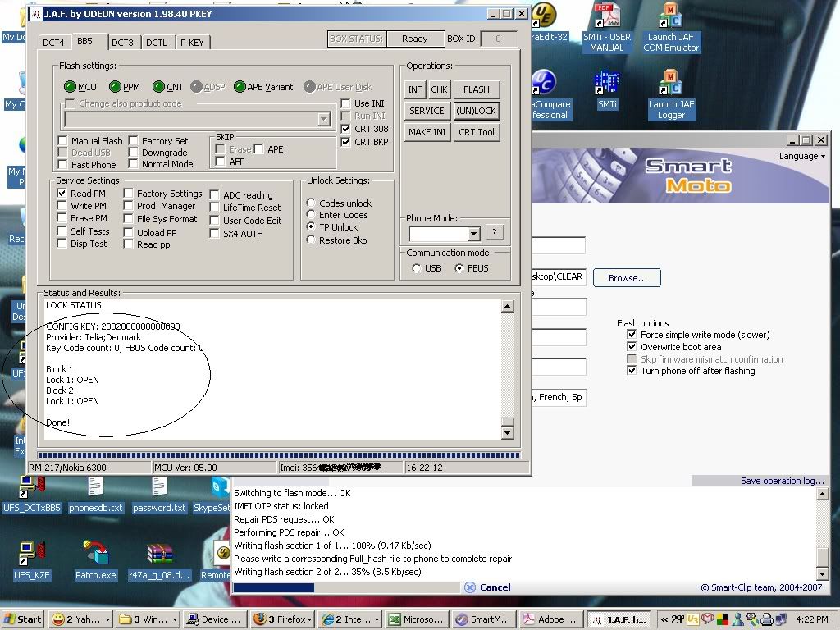Click the CRT Tool button
Image resolution: width=840 pixels, height=630 pixels.
pos(477,132)
